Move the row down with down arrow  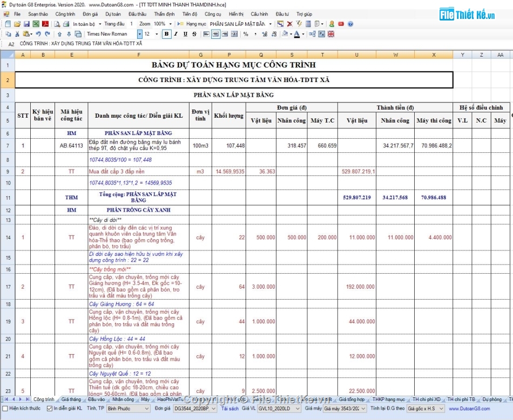click(69, 34)
